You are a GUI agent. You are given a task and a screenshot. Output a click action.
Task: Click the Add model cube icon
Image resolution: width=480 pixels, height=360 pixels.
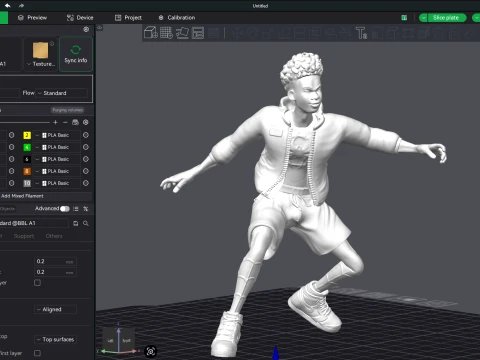[x=151, y=33]
